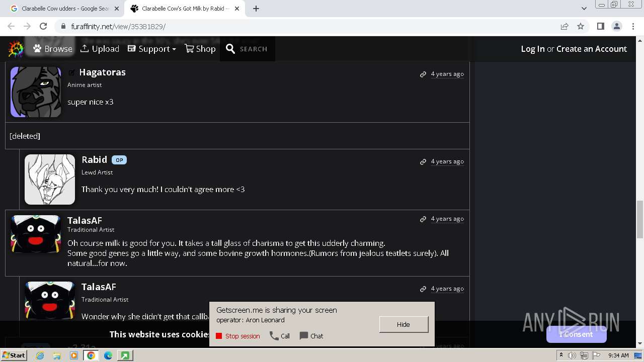Click Call in Getscreen popup
The width and height of the screenshot is (644, 362).
(x=280, y=336)
